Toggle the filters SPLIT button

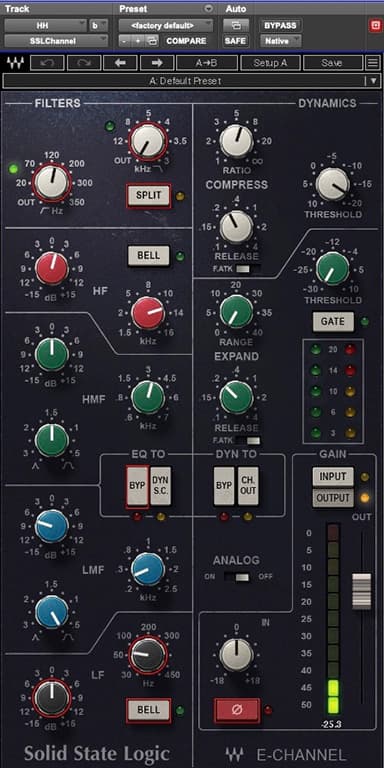(x=148, y=195)
